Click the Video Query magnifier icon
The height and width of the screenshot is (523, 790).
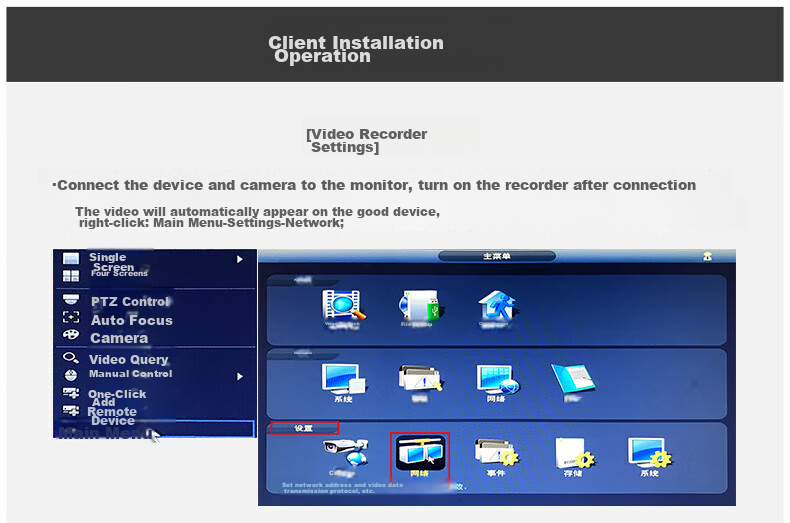pyautogui.click(x=71, y=358)
